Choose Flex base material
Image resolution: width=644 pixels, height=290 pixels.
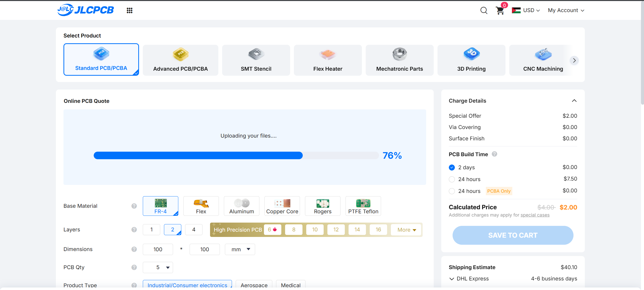coord(201,206)
